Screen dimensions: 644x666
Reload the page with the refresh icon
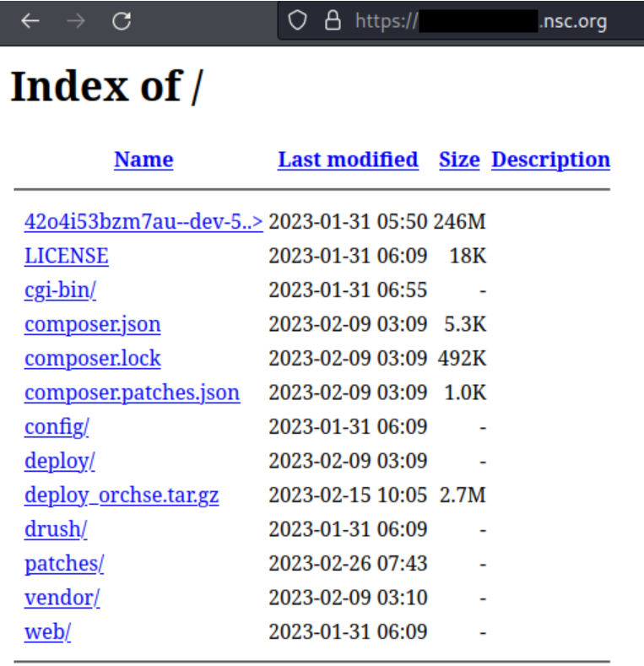[x=122, y=20]
